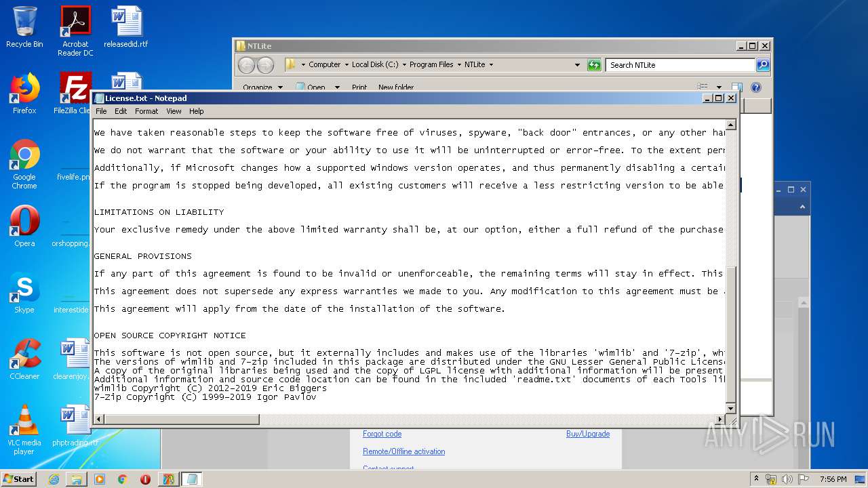Image resolution: width=868 pixels, height=488 pixels.
Task: Expand NTLite breadcrumb arrow
Action: [491, 65]
